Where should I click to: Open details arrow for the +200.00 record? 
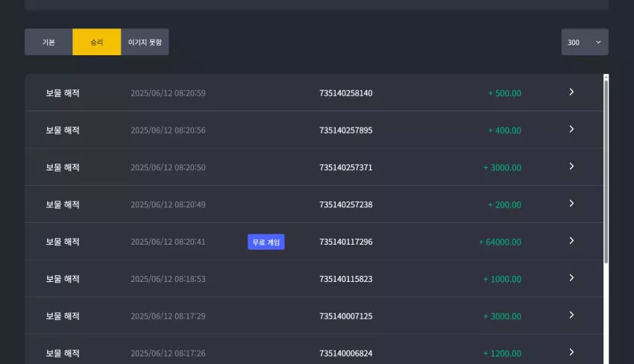click(571, 204)
